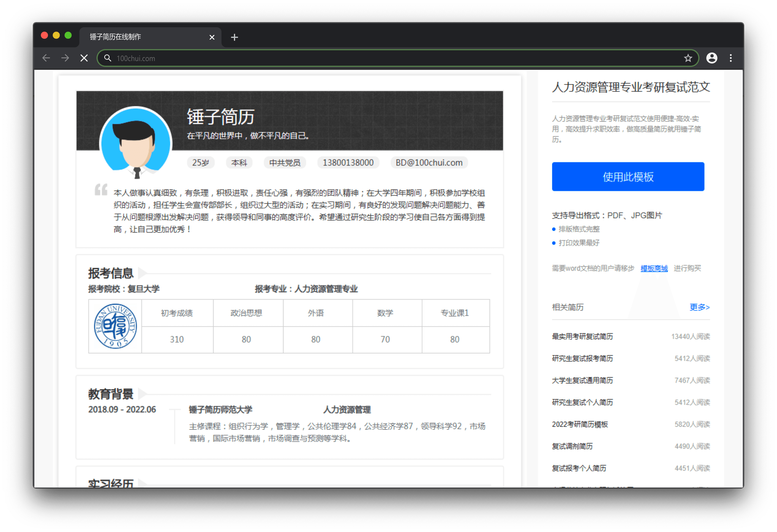Click the 7467人阅读 count
Screen dimensions: 777x532
pyautogui.click(x=692, y=381)
